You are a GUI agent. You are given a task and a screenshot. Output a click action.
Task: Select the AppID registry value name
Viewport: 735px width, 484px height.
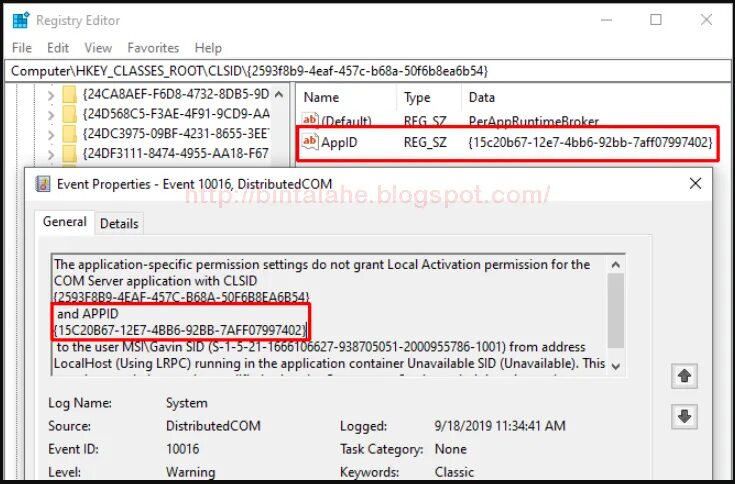click(339, 142)
